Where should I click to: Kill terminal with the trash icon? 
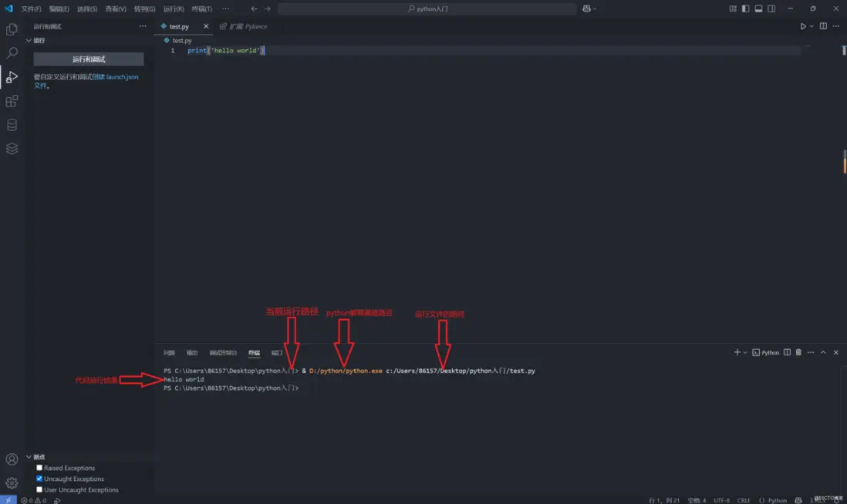(x=798, y=352)
